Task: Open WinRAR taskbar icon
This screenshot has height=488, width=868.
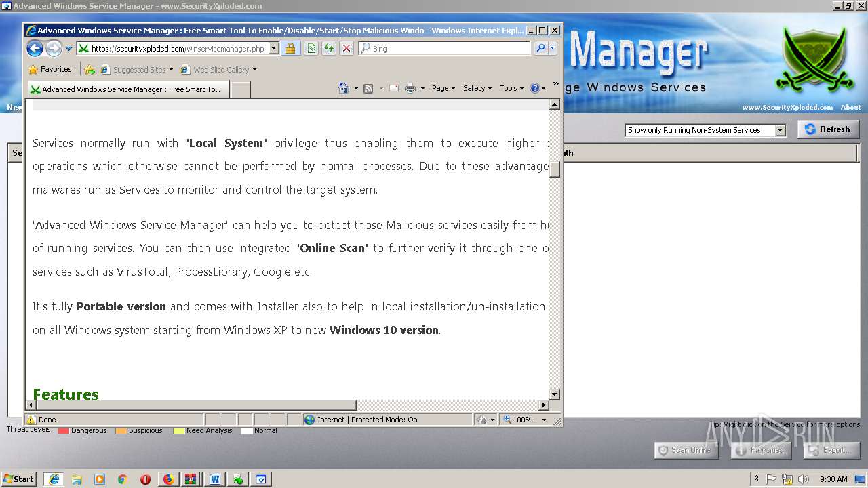Action: 191,479
